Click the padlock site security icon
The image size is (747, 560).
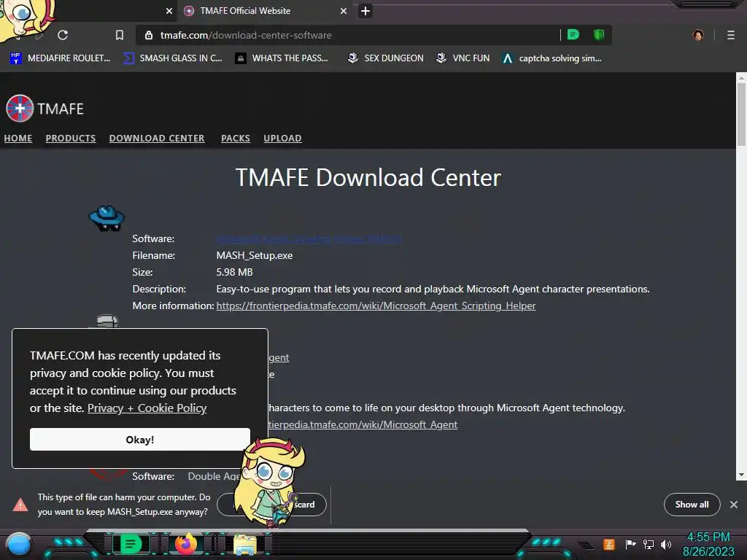click(149, 35)
